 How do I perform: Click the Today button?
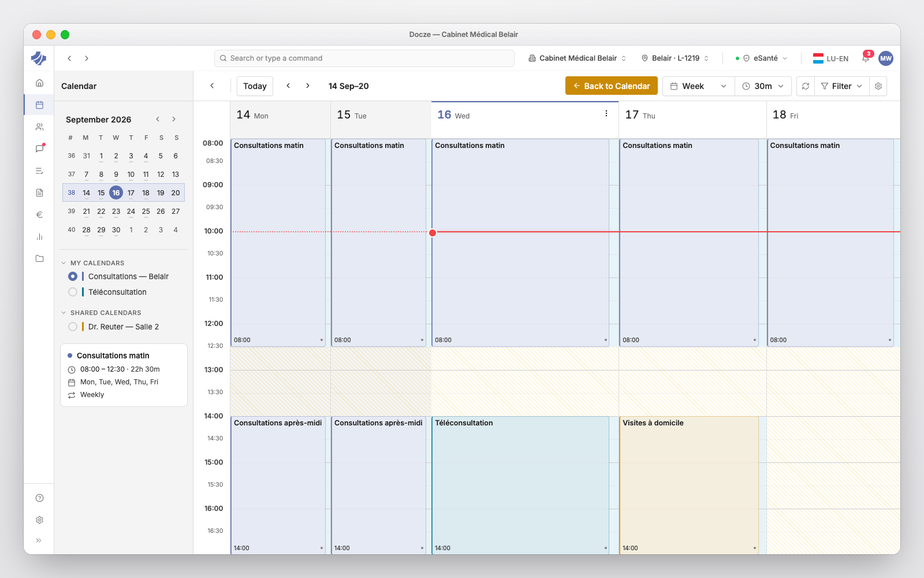[x=255, y=86]
